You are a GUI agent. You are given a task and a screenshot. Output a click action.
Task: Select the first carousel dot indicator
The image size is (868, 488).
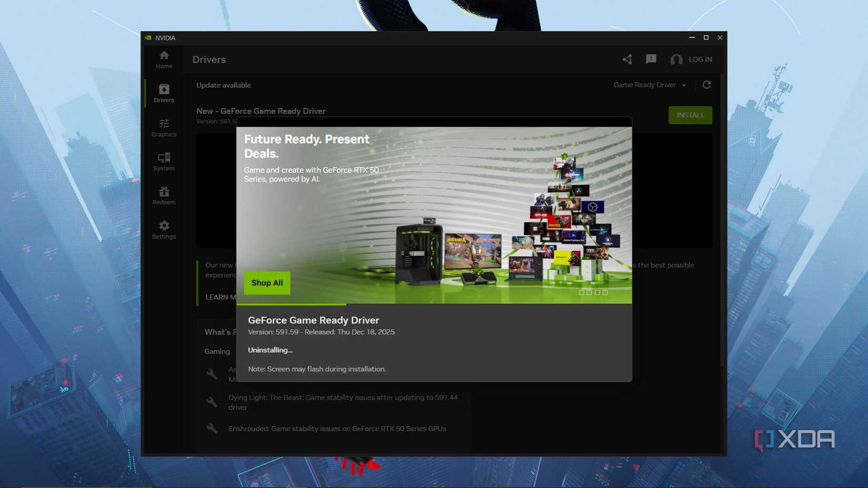[x=581, y=292]
